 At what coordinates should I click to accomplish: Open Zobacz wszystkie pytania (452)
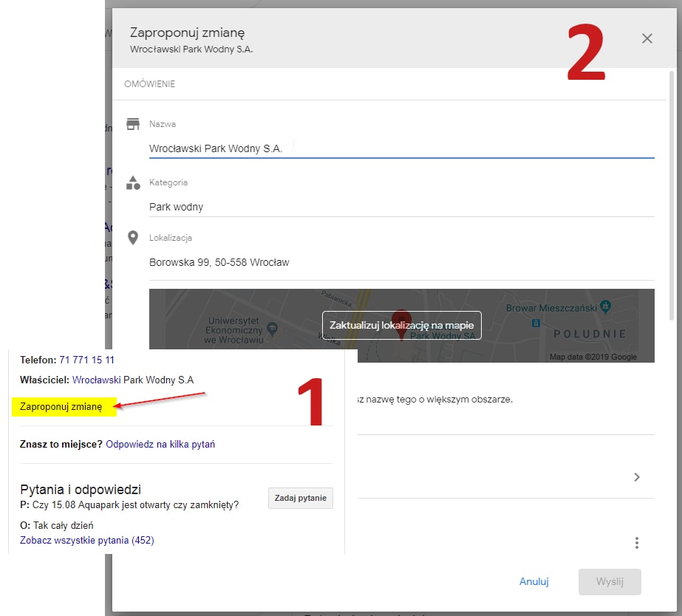click(x=87, y=541)
